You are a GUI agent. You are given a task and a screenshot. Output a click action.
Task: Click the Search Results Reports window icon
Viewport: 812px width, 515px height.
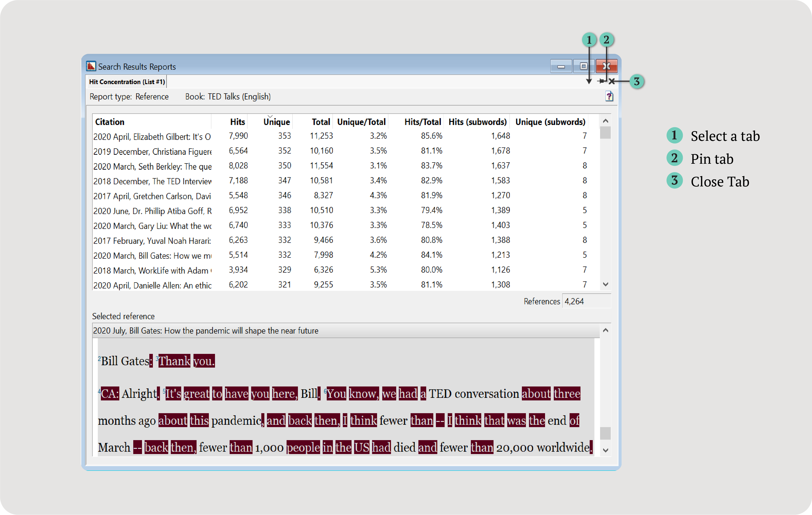[x=91, y=66]
